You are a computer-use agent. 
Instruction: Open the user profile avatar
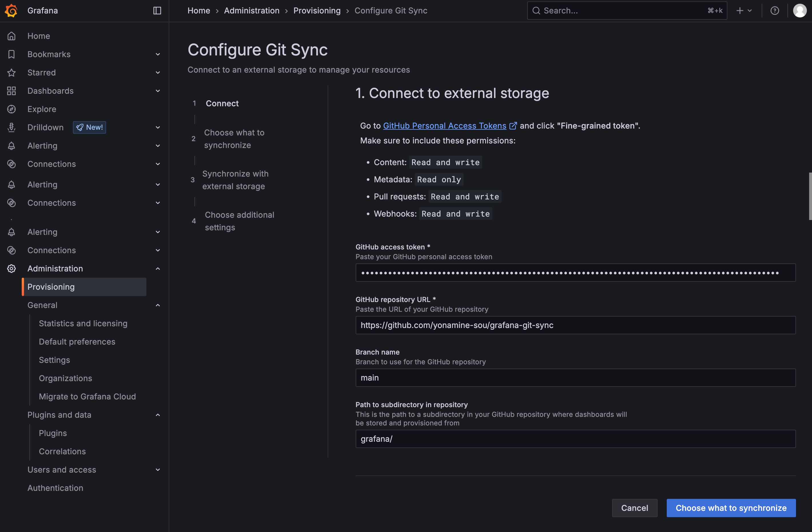pyautogui.click(x=799, y=11)
